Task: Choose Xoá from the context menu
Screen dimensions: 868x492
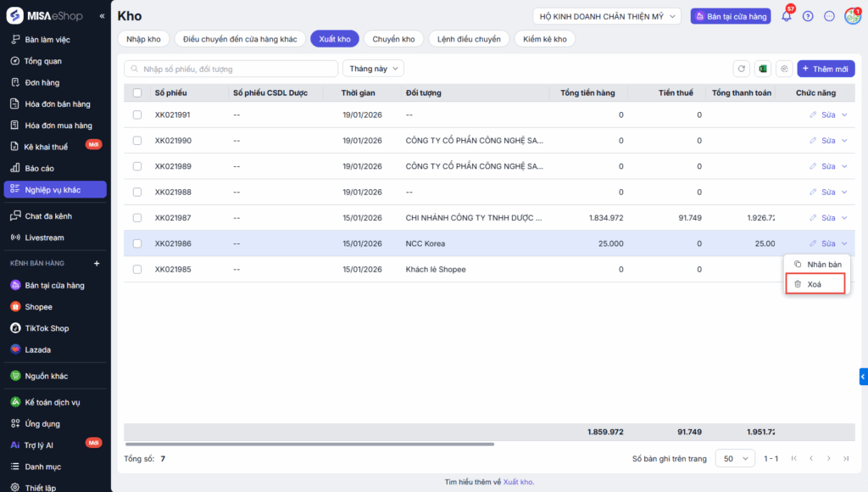Action: click(x=815, y=284)
